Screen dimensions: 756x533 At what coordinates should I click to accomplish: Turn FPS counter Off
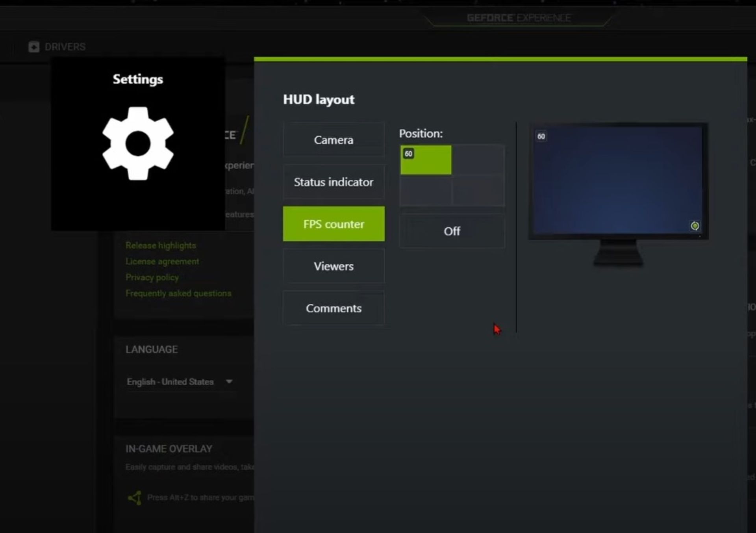452,231
